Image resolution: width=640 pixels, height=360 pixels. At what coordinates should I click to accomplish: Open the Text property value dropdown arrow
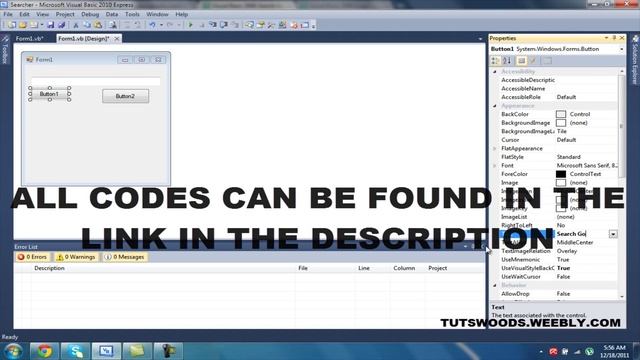613,234
